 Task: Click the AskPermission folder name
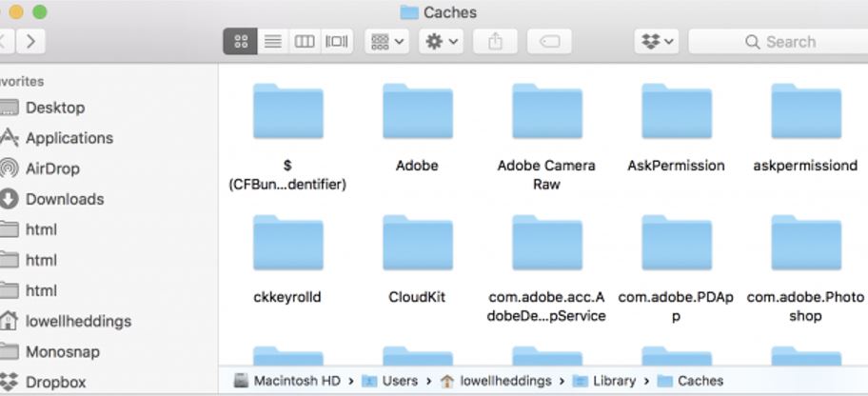point(676,166)
